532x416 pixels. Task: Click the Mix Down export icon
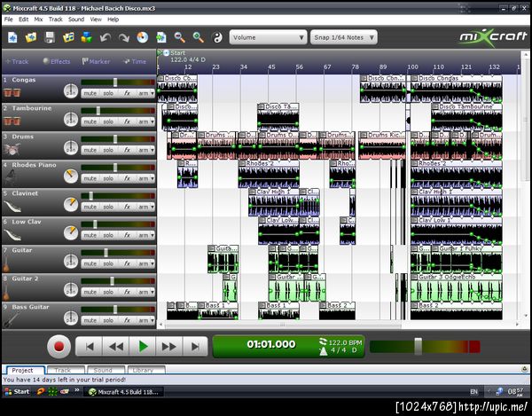click(161, 37)
